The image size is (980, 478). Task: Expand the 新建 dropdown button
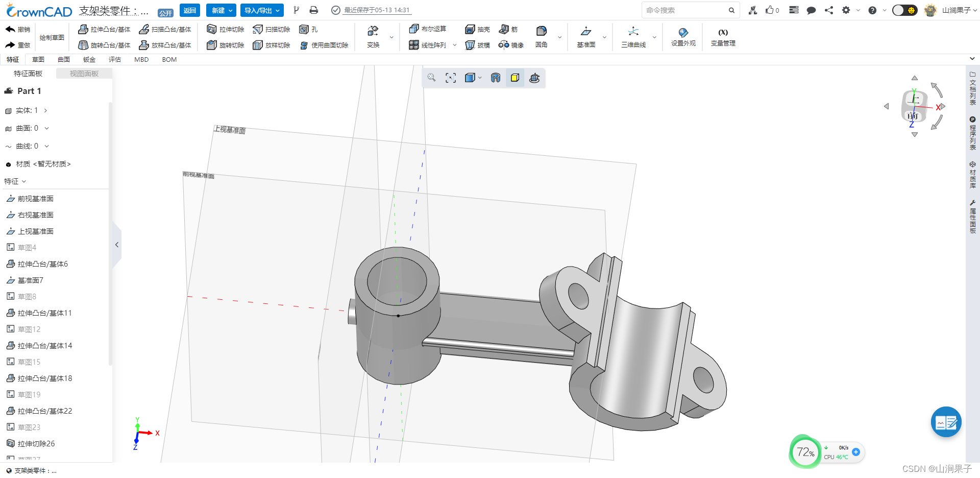point(221,10)
